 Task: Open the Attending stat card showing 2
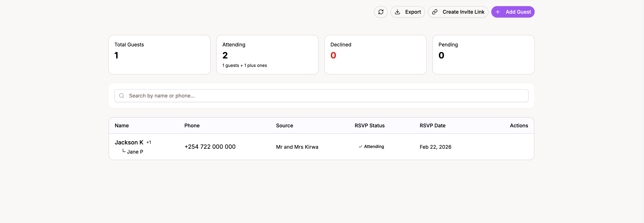point(267,55)
